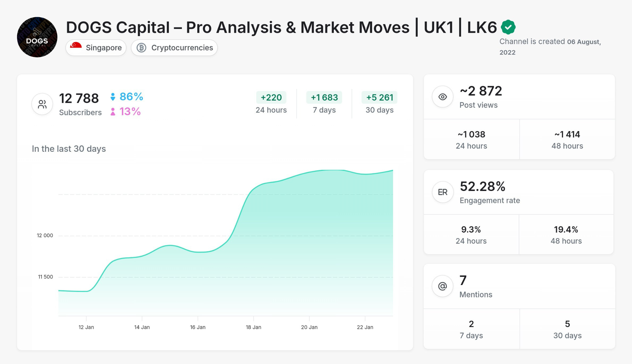Screen dimensions: 632x364
Task: Select the +5 261 30 days growth badge
Action: 379,97
